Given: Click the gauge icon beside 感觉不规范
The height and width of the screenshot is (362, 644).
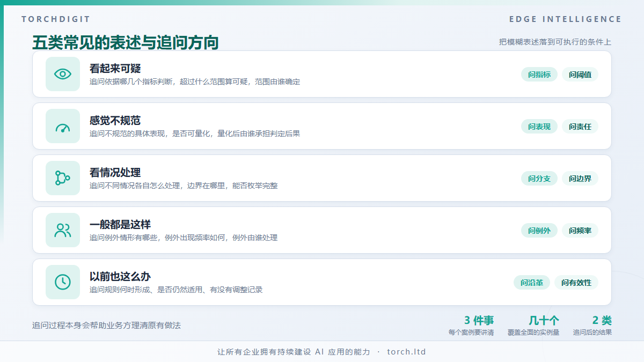Looking at the screenshot, I should click(63, 126).
